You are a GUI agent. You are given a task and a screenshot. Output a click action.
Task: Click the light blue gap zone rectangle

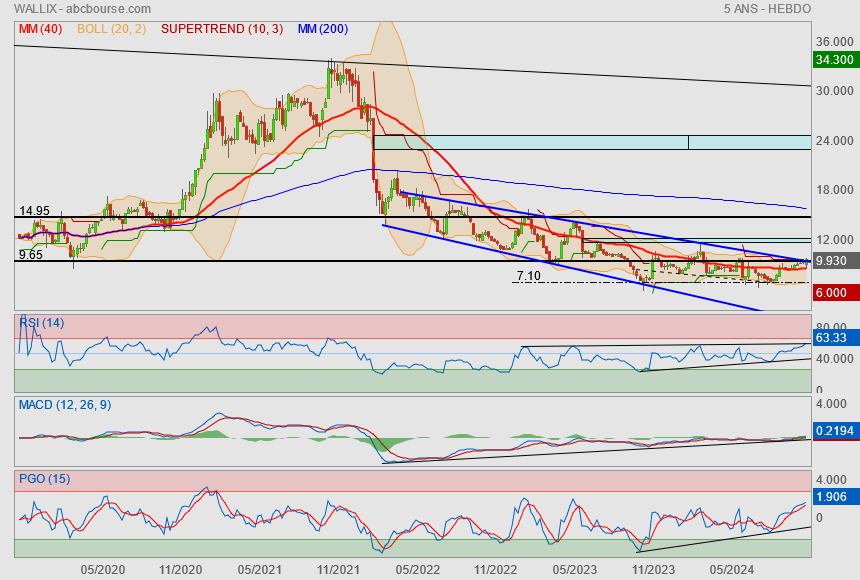(x=592, y=142)
